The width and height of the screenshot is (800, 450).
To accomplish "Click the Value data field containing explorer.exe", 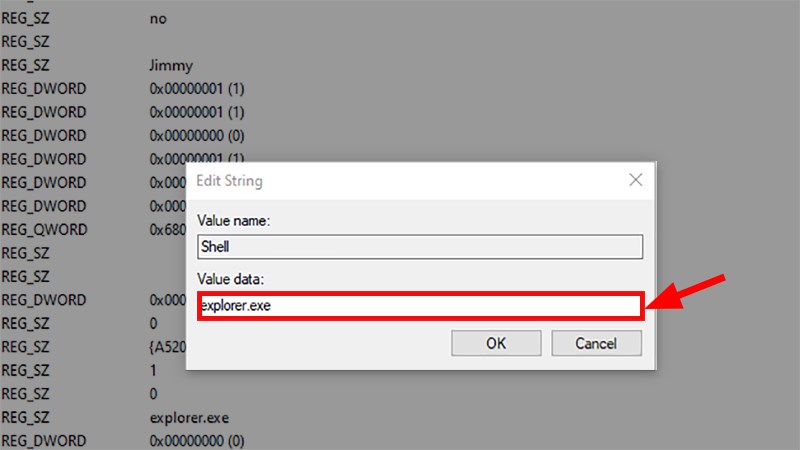I will point(420,306).
